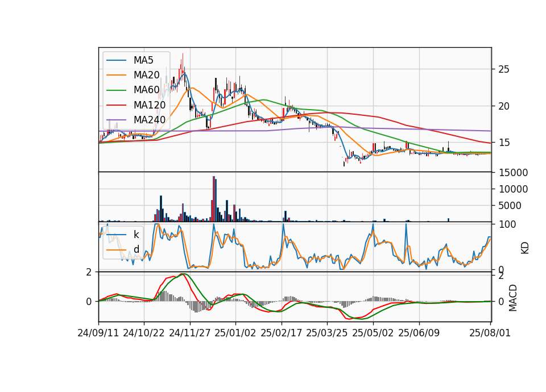Screen dimensions: 546x392
Task: Click the volume axis value 15000
Action: pos(513,173)
